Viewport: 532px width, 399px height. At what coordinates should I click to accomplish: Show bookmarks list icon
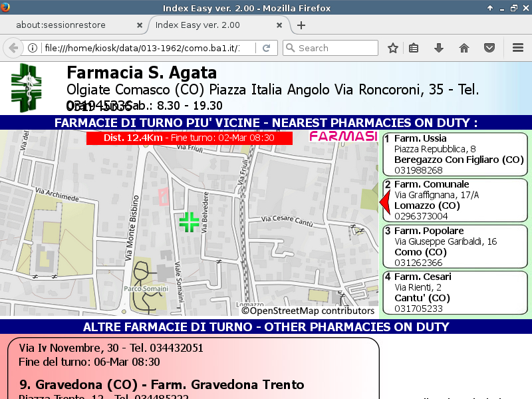click(x=414, y=48)
